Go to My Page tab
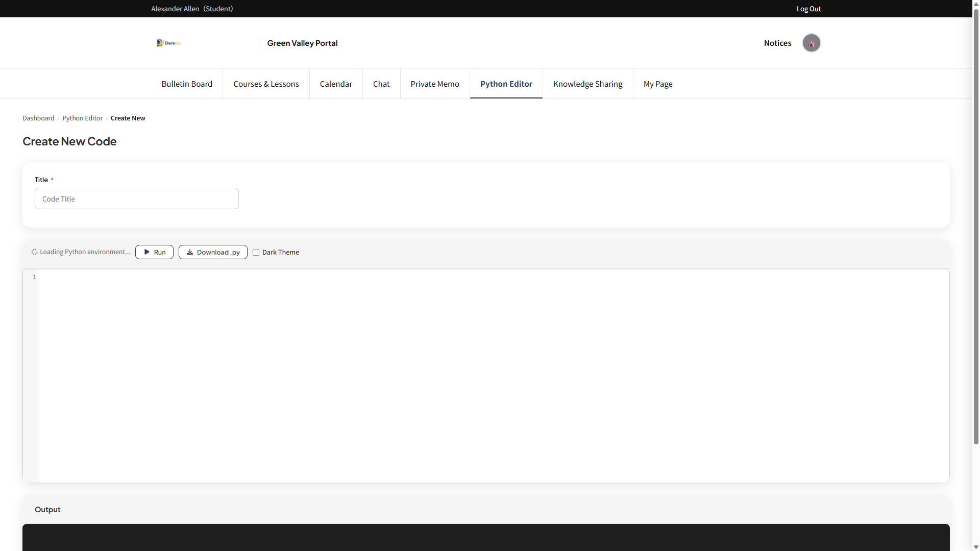The image size is (980, 551). pos(658,84)
